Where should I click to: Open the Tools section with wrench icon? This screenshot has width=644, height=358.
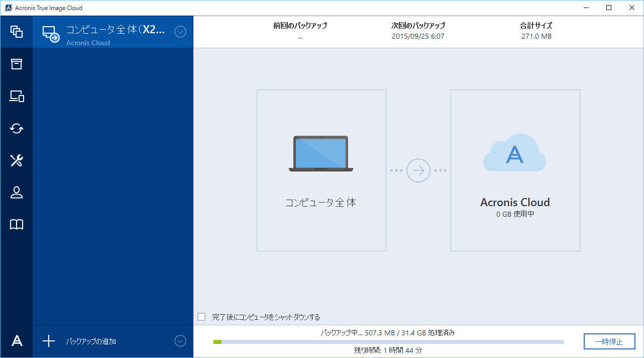[17, 160]
